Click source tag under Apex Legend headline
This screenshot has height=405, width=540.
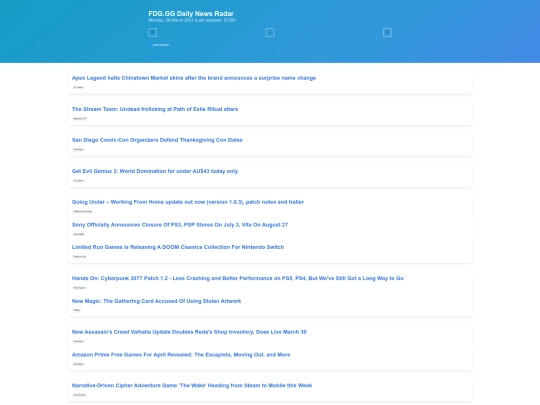click(x=78, y=87)
